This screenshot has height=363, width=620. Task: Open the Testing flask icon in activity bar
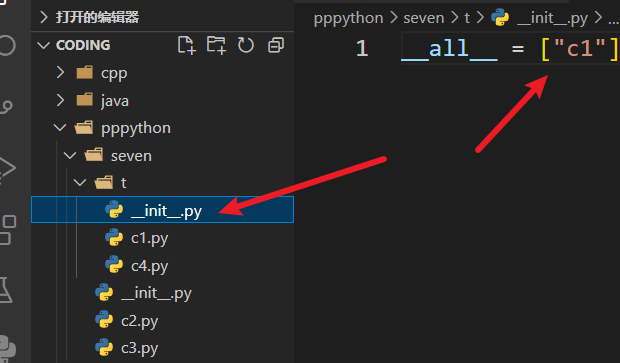point(6,289)
